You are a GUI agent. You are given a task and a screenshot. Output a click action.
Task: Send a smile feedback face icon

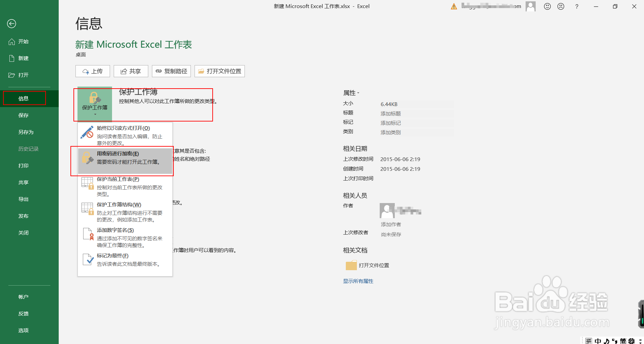(547, 6)
